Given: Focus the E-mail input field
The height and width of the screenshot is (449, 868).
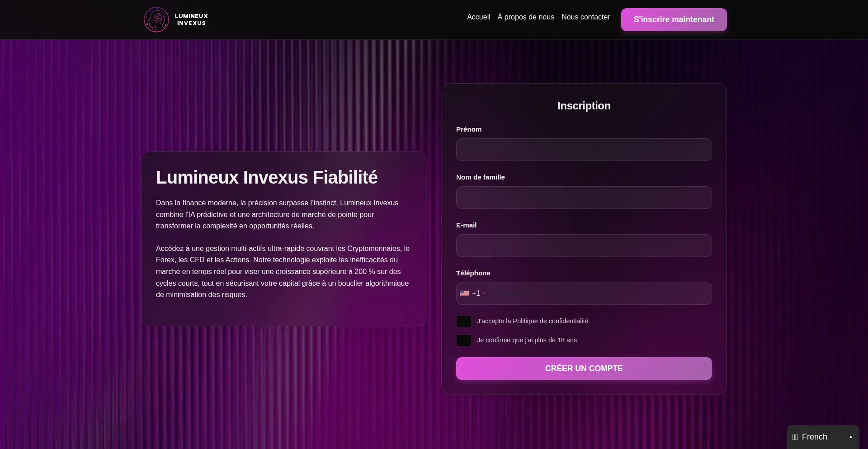Looking at the screenshot, I should coord(584,246).
